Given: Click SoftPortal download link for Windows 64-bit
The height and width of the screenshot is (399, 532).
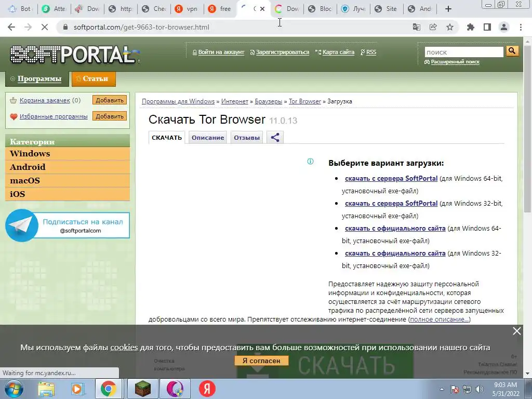Looking at the screenshot, I should (x=391, y=179).
